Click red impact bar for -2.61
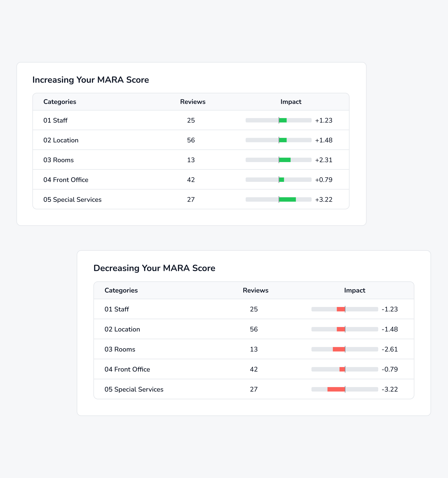Screen dimensions: 448x478 (x=339, y=349)
